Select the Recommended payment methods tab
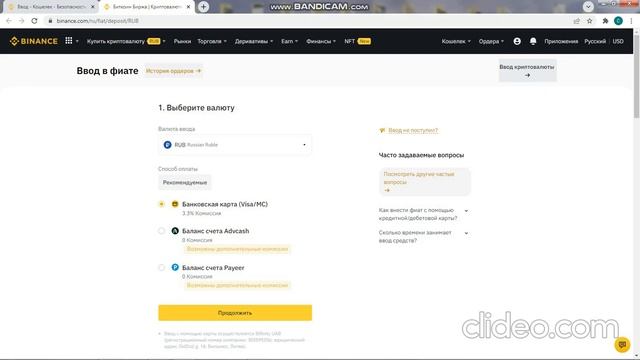Image resolution: width=640 pixels, height=360 pixels. pyautogui.click(x=185, y=182)
